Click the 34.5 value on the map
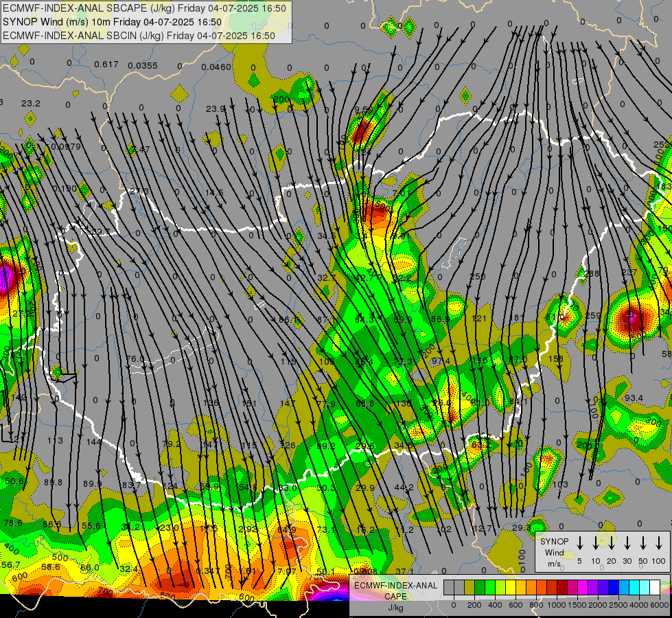 pos(327,236)
